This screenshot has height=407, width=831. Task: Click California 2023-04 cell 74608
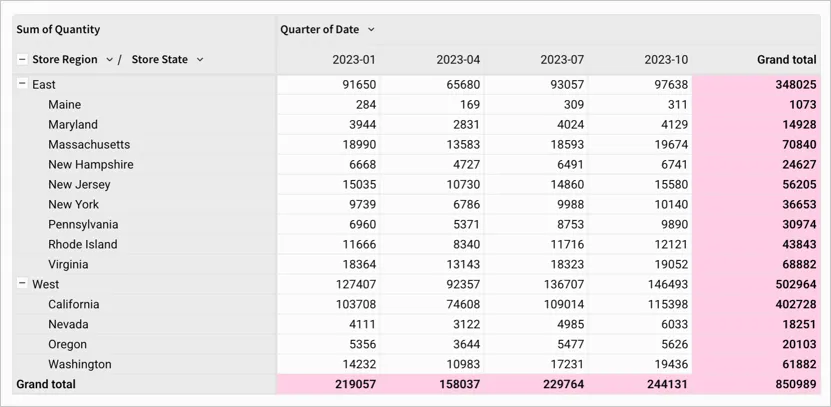pyautogui.click(x=432, y=304)
